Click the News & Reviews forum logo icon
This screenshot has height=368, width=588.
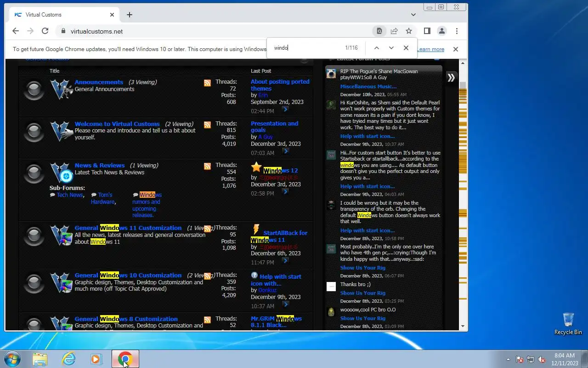[x=62, y=172]
